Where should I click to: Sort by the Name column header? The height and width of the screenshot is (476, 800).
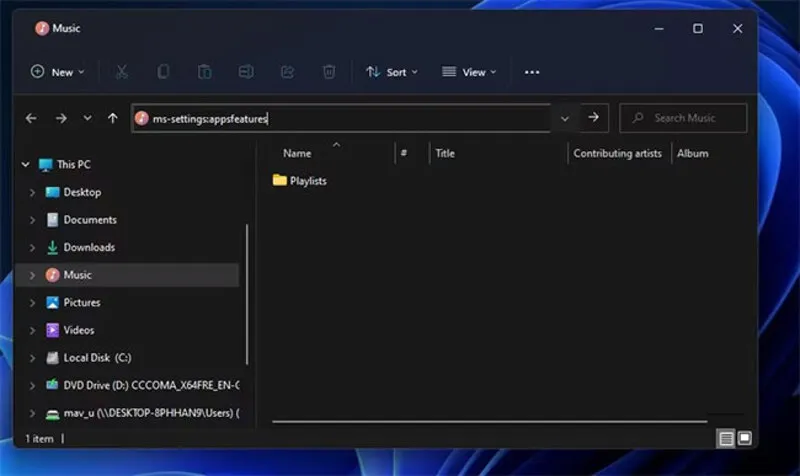coord(297,153)
